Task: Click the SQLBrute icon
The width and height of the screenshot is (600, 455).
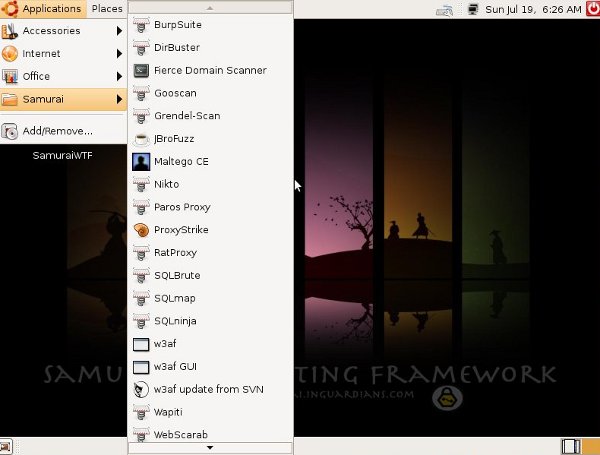Action: (141, 276)
